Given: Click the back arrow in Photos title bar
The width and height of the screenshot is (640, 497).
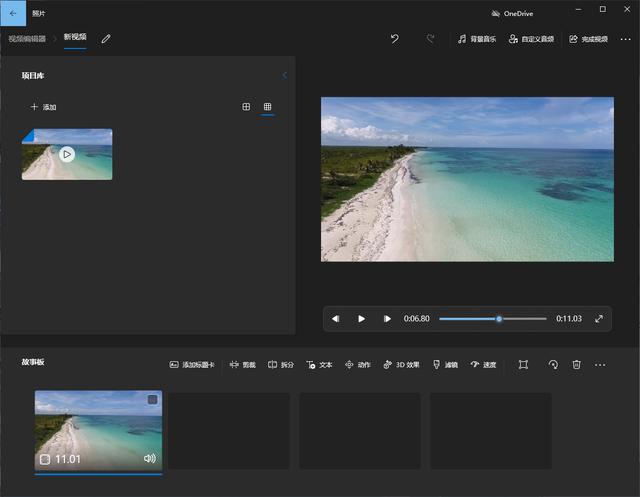Looking at the screenshot, I should (13, 13).
